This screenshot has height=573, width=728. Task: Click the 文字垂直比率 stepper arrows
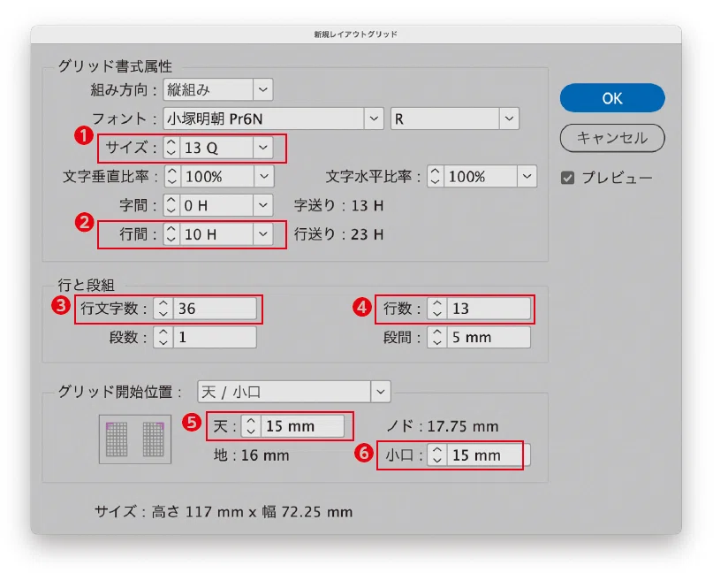click(171, 177)
